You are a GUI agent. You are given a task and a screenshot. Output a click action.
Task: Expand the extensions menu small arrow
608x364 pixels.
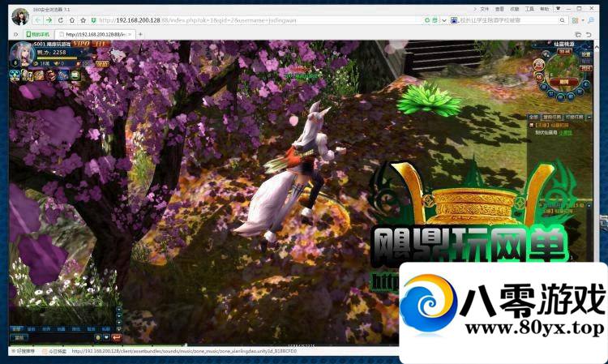coord(583,20)
